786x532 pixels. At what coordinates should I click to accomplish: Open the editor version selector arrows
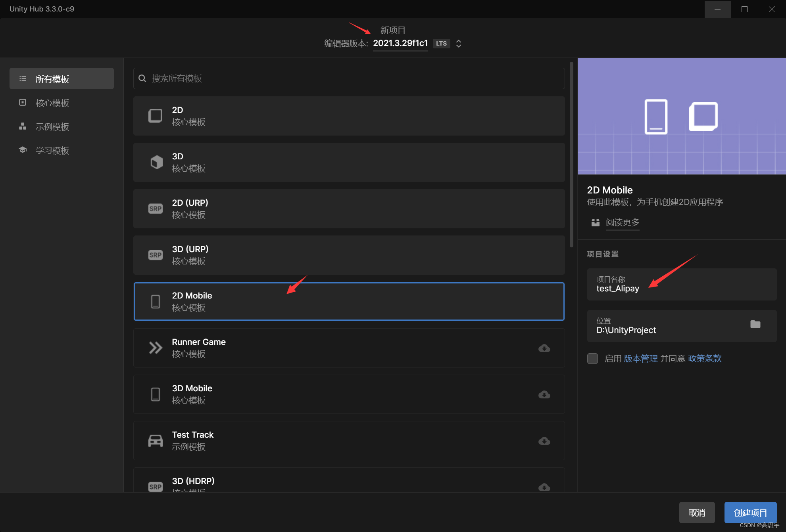459,44
